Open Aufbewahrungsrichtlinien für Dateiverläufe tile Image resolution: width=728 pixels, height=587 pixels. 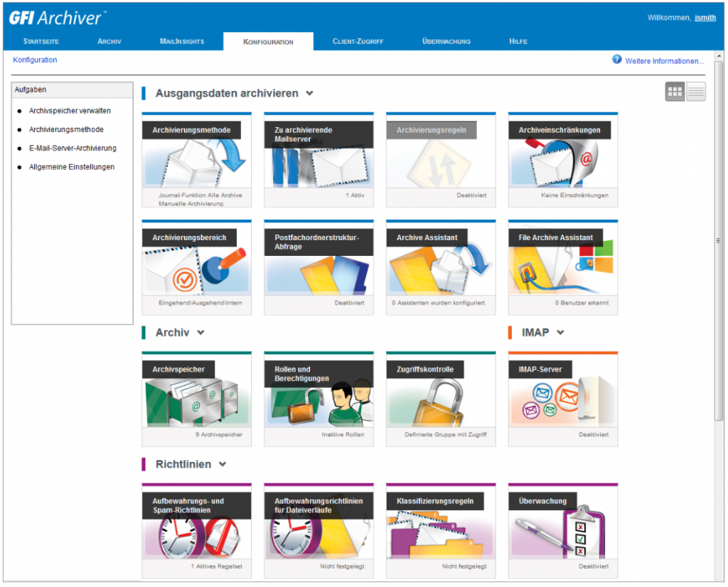coord(318,531)
